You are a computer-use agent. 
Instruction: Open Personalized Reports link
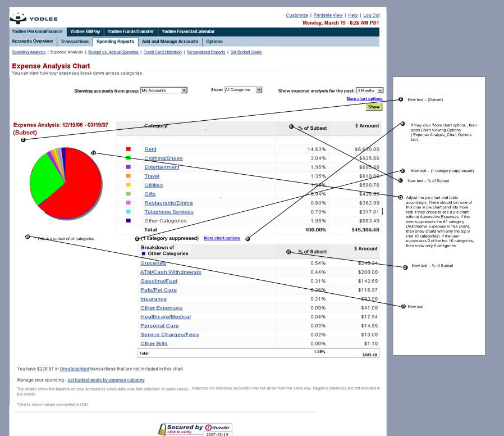[x=206, y=52]
